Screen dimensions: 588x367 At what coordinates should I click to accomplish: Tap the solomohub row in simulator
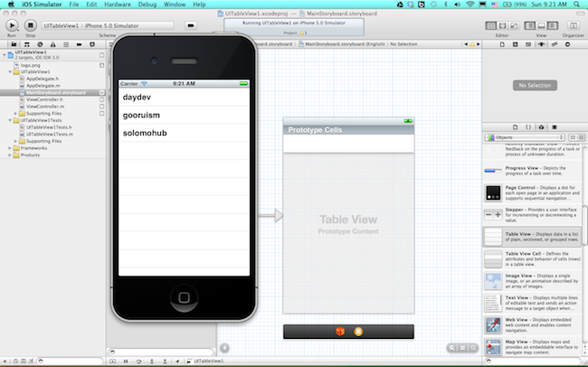185,133
